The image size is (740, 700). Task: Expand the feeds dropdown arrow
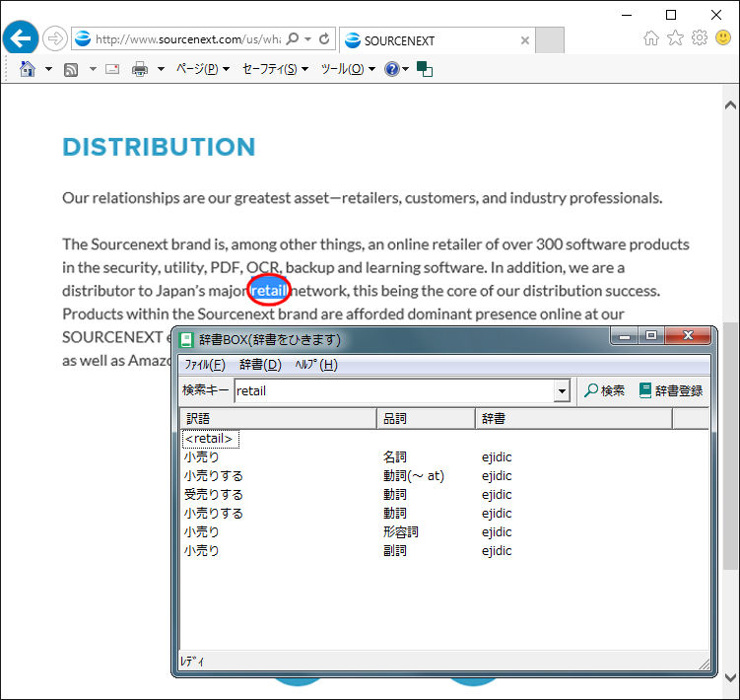tap(93, 69)
